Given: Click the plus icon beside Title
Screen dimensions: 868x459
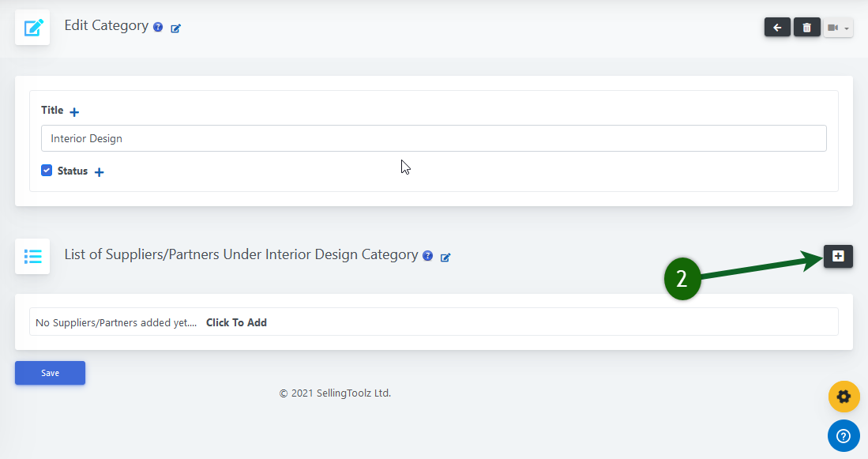Looking at the screenshot, I should click(74, 112).
